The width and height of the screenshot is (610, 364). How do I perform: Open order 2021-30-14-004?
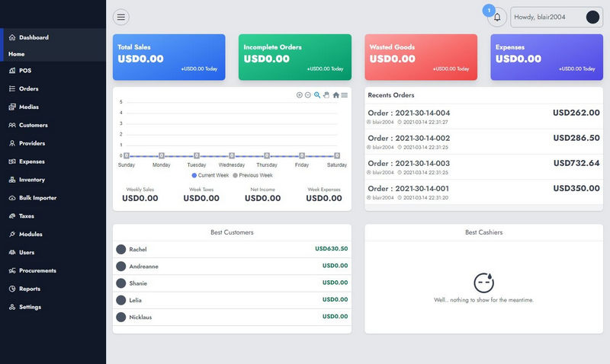[484, 117]
